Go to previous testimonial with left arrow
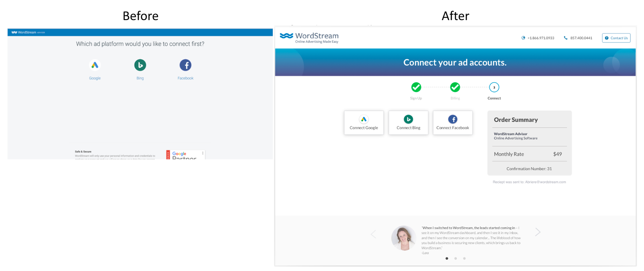Screen dimensions: 644x271 pos(373,234)
